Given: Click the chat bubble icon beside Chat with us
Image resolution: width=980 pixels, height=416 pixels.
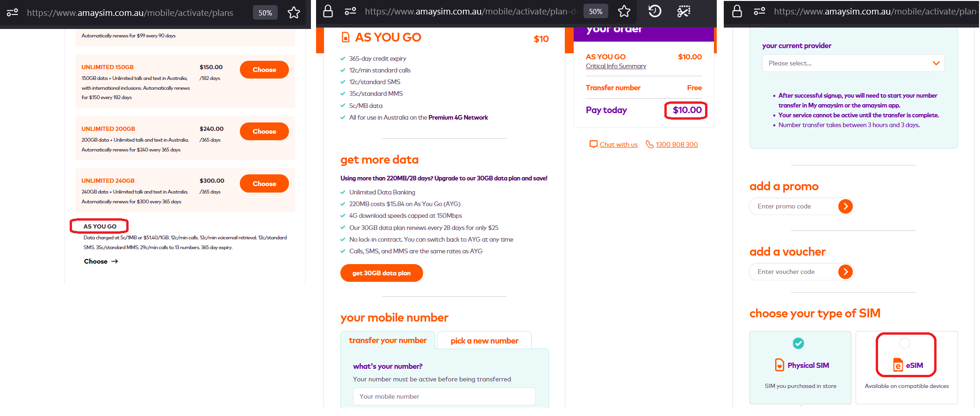Looking at the screenshot, I should [593, 144].
